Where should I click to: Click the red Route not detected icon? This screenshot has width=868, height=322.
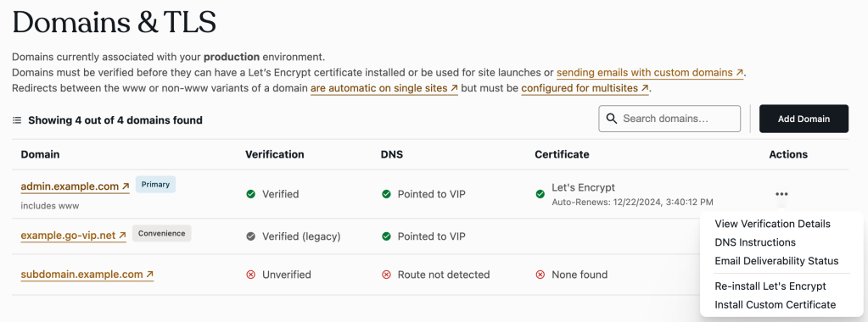pyautogui.click(x=386, y=275)
